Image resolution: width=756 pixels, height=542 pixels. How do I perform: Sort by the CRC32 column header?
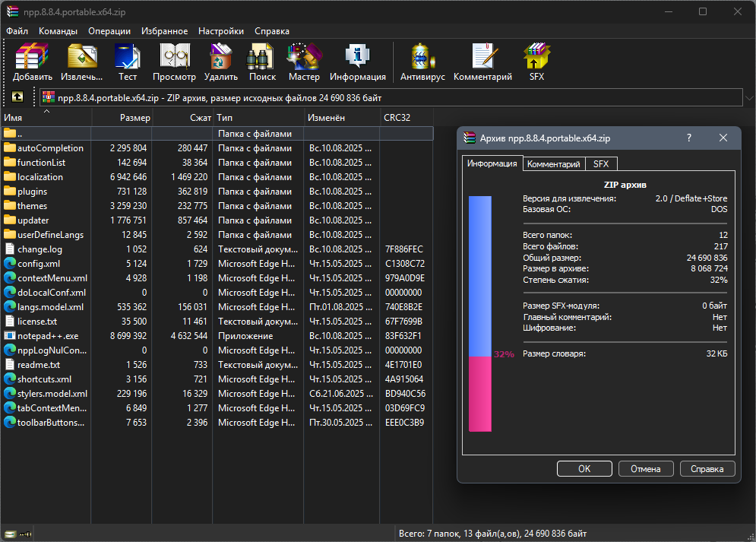[x=406, y=117]
